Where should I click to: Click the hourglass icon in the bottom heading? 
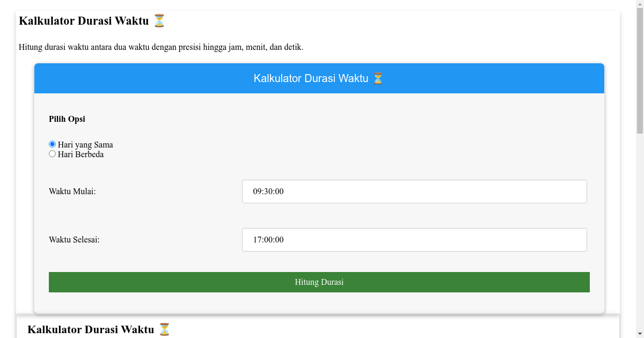pyautogui.click(x=165, y=329)
